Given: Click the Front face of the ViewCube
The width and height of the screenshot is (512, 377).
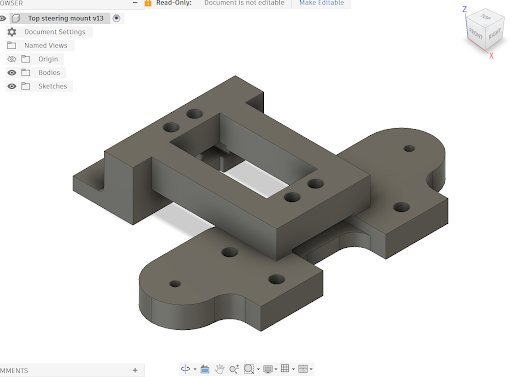Looking at the screenshot, I should click(476, 33).
